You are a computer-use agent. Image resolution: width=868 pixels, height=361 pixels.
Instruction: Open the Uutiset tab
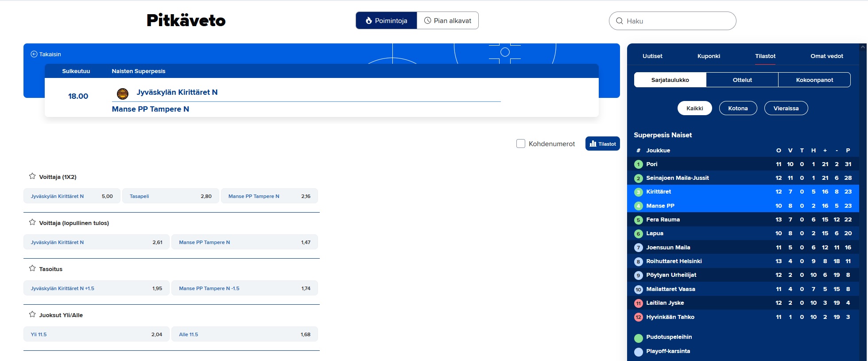click(652, 56)
